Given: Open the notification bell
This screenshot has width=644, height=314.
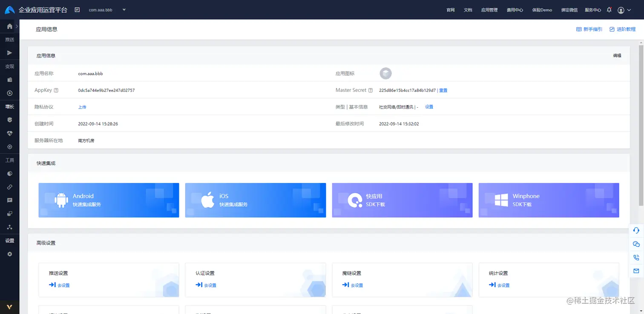Looking at the screenshot, I should [609, 10].
